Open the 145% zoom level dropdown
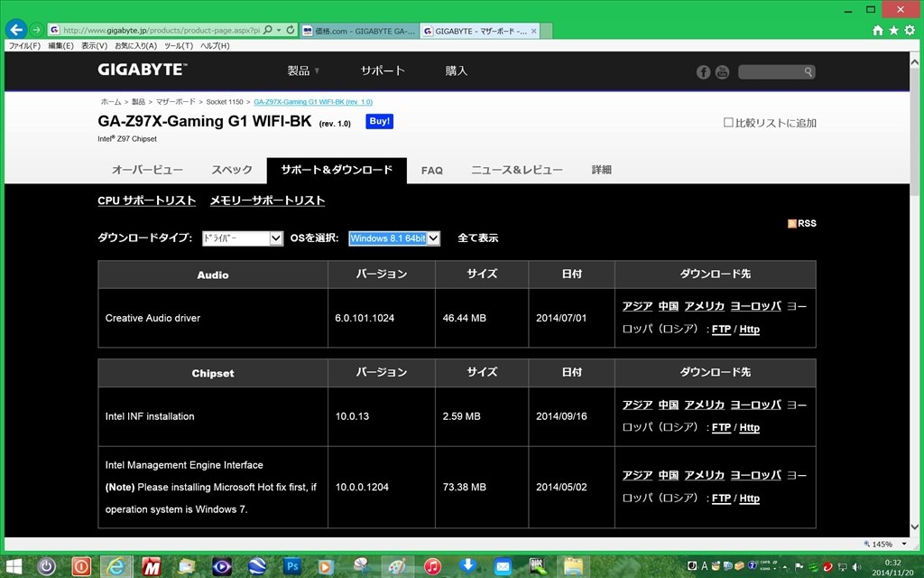Viewport: 924px width, 578px height. (x=904, y=544)
